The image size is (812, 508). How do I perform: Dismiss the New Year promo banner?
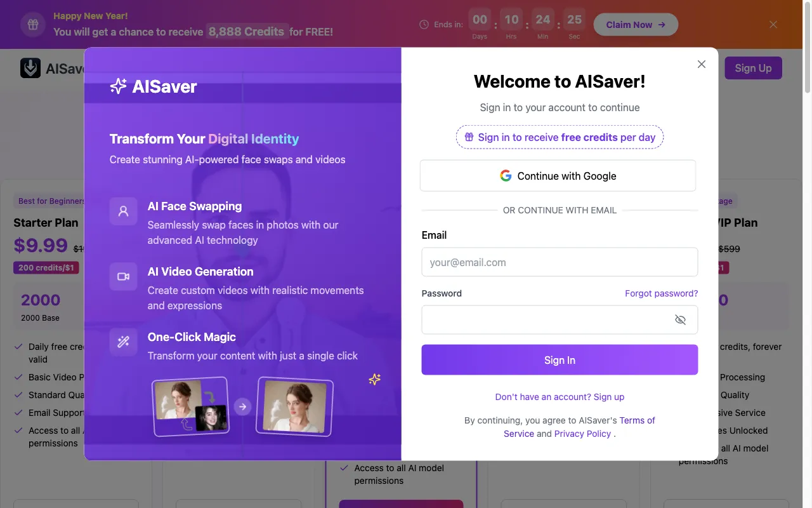773,25
